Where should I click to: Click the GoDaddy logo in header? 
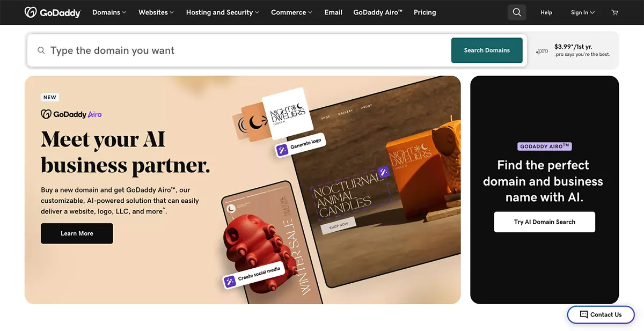[x=53, y=12]
